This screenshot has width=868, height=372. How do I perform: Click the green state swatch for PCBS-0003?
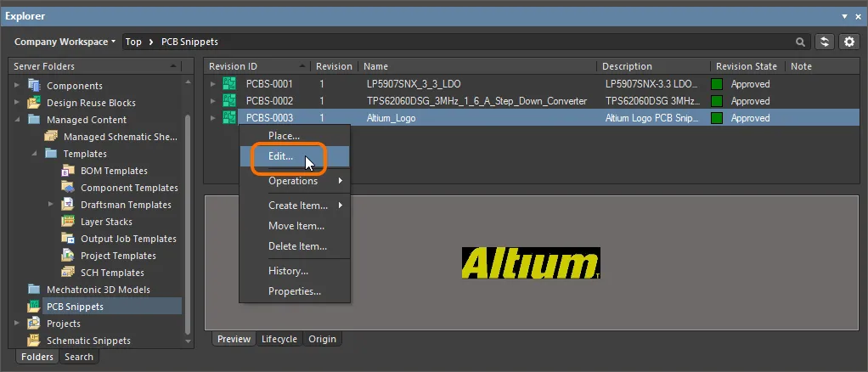click(x=717, y=118)
